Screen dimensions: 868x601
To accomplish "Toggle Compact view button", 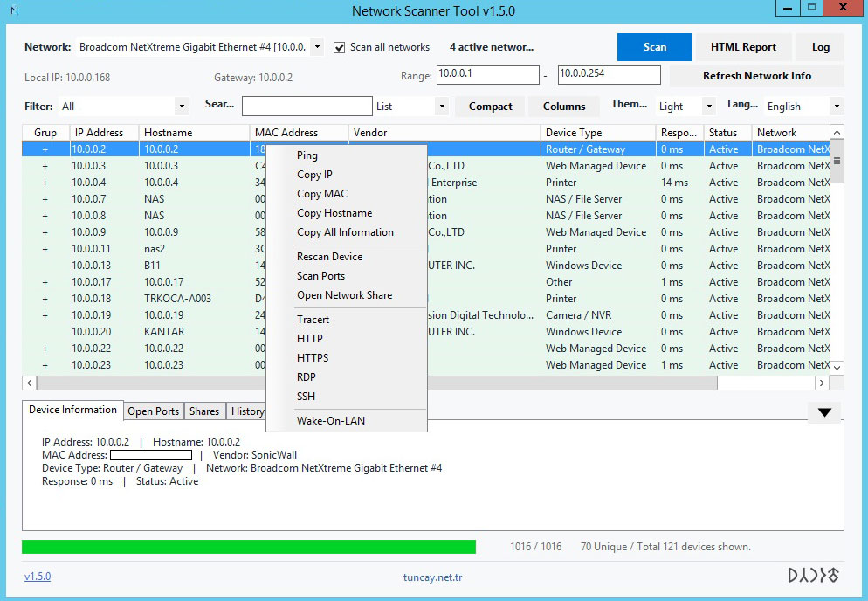I will [x=491, y=107].
